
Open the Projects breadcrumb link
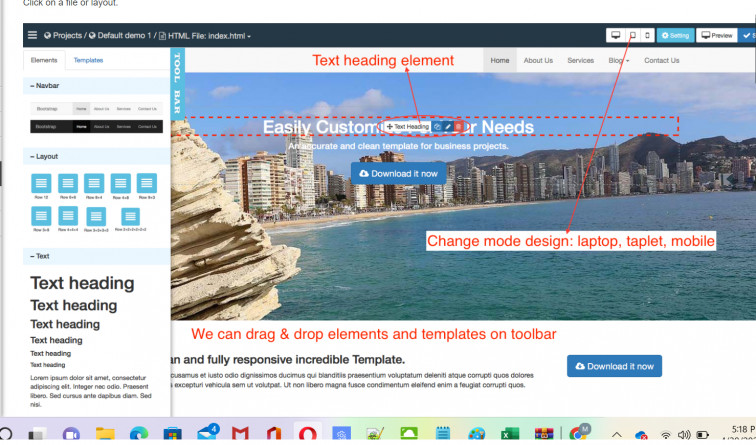pos(63,36)
